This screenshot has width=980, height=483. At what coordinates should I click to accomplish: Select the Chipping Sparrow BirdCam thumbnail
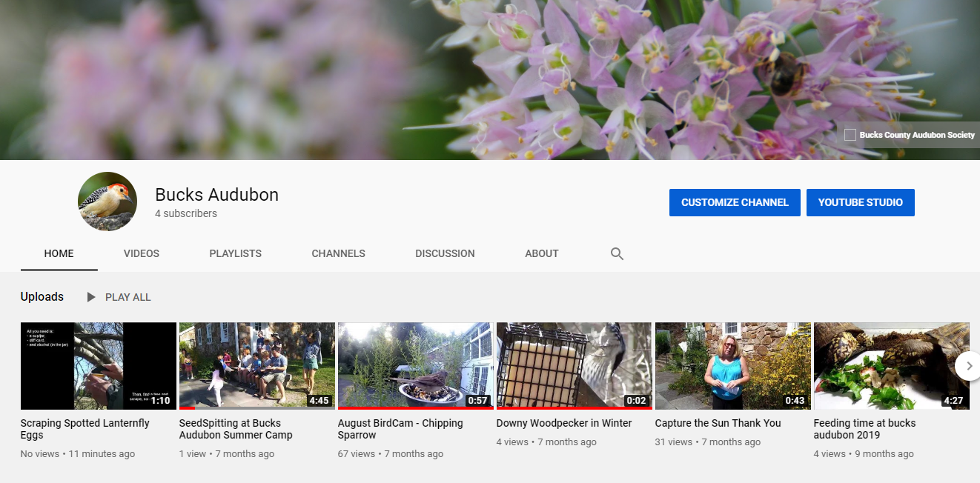[x=416, y=366]
